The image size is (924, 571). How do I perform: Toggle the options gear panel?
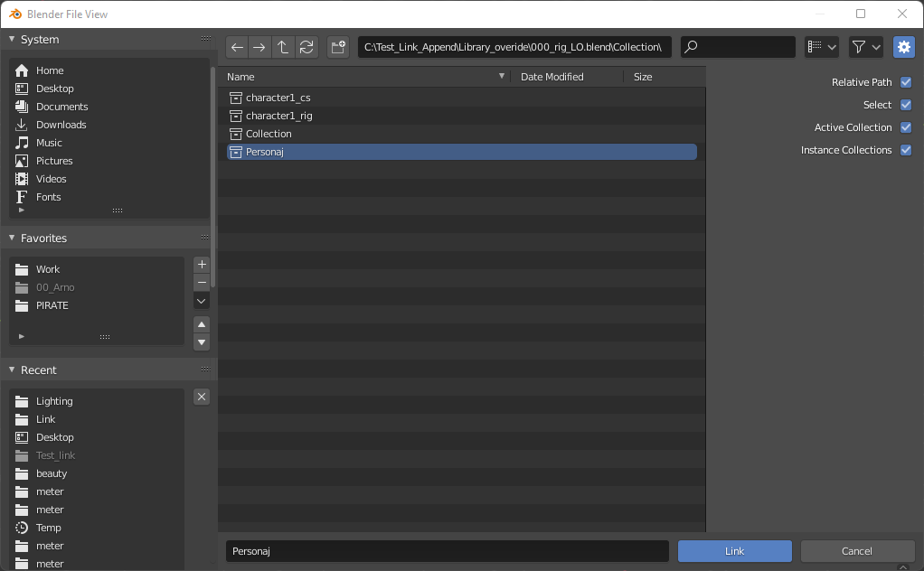click(x=903, y=47)
